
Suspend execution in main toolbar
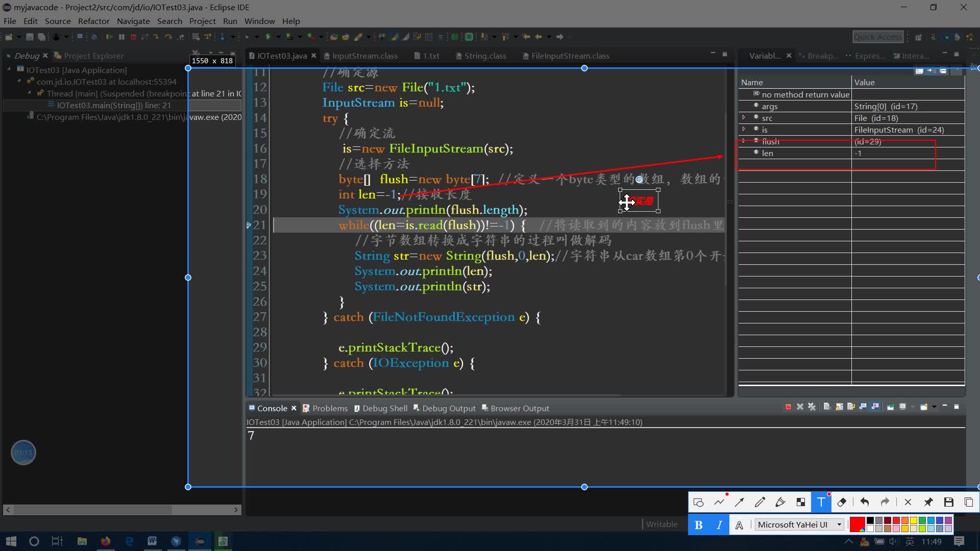tap(121, 37)
